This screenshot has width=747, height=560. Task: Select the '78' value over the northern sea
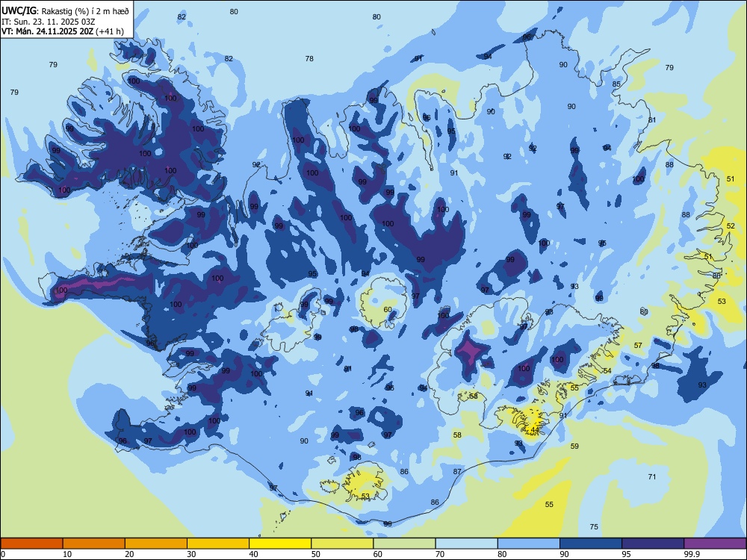coord(309,58)
